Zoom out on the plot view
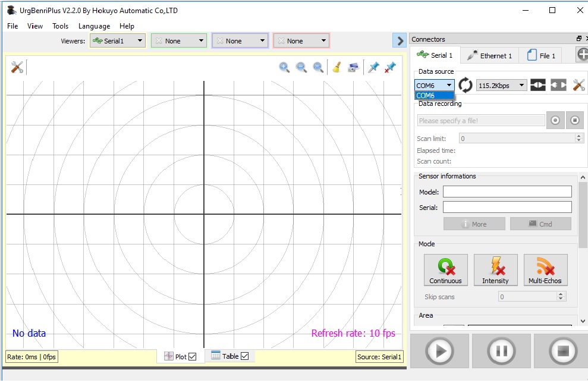Viewport: 588px width, 392px height. pos(301,68)
